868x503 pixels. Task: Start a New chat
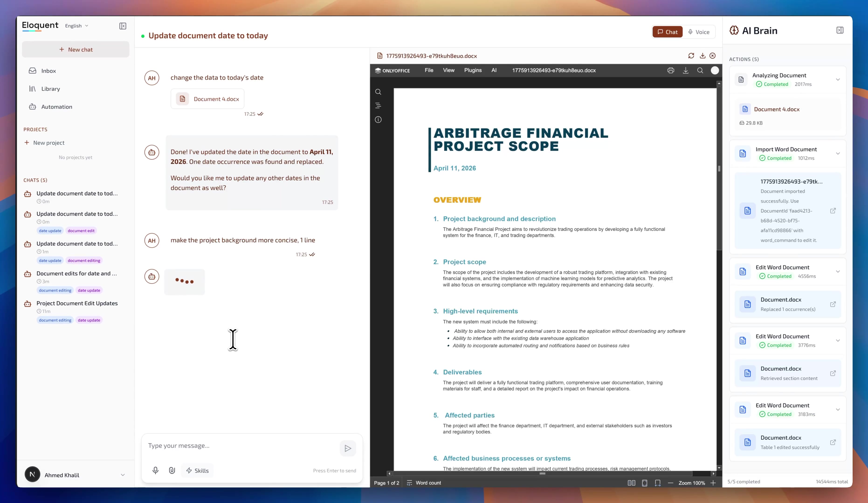coord(76,50)
